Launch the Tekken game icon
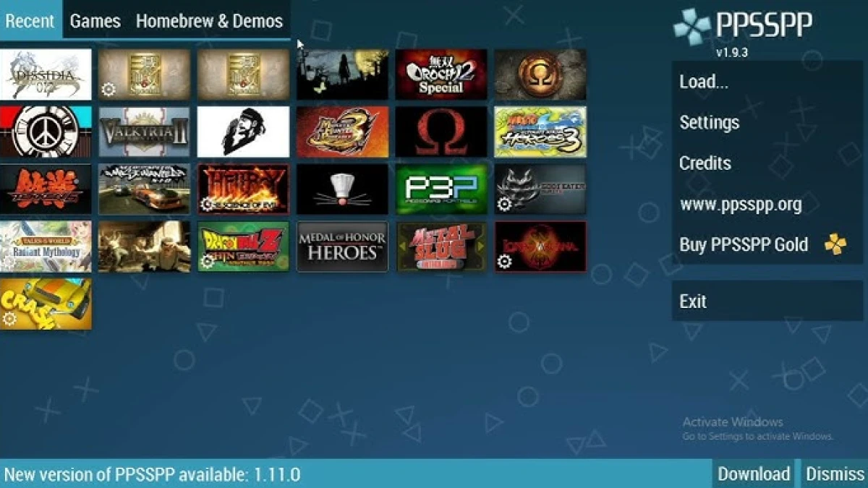Viewport: 868px width, 488px height. 46,189
